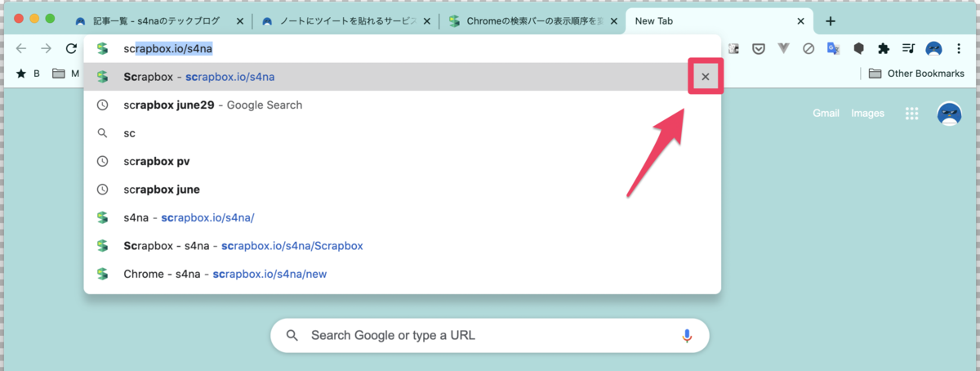The height and width of the screenshot is (371, 980).
Task: Choose the plain 'sc' search suggestion
Action: tap(402, 133)
